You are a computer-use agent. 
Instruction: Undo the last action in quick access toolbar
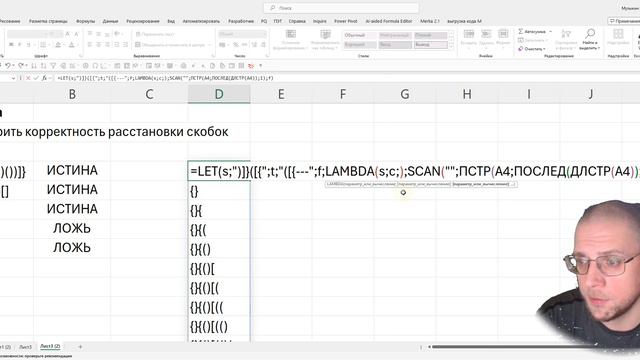7,65
